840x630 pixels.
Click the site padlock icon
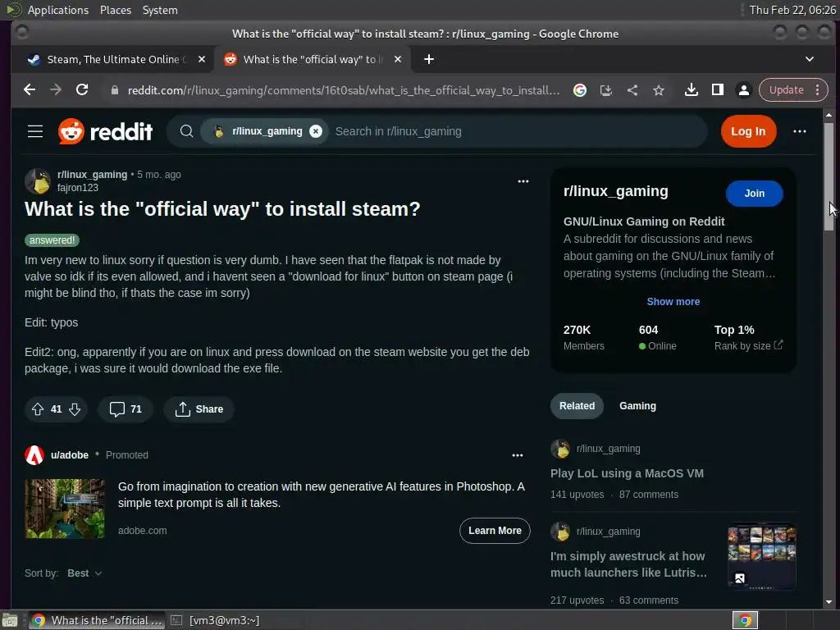point(114,90)
